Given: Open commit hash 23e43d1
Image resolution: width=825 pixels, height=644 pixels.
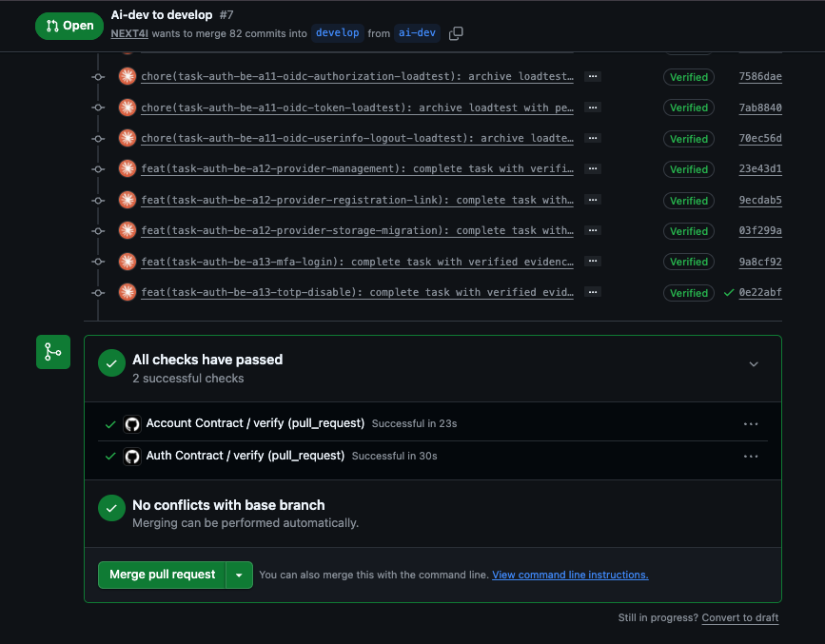Looking at the screenshot, I should 760,169.
